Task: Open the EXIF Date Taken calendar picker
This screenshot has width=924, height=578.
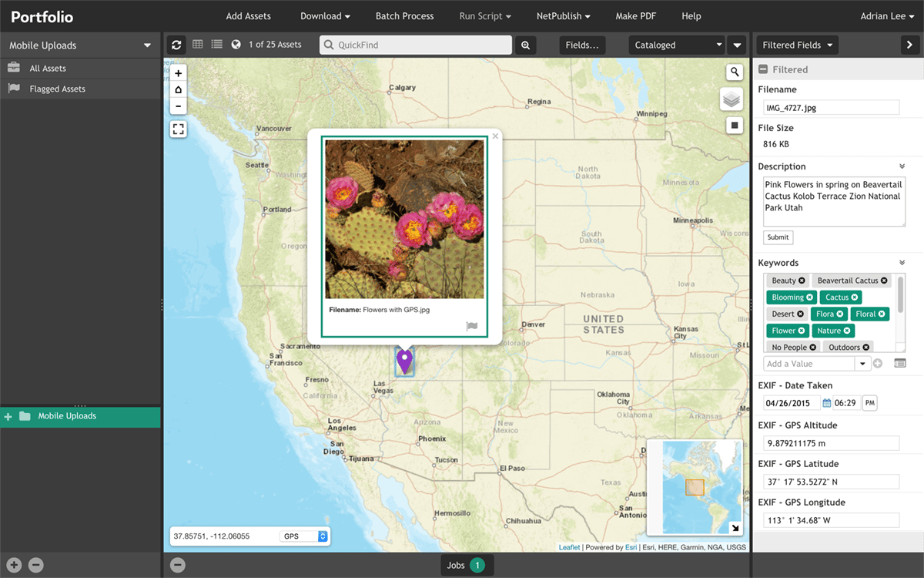Action: pos(827,402)
